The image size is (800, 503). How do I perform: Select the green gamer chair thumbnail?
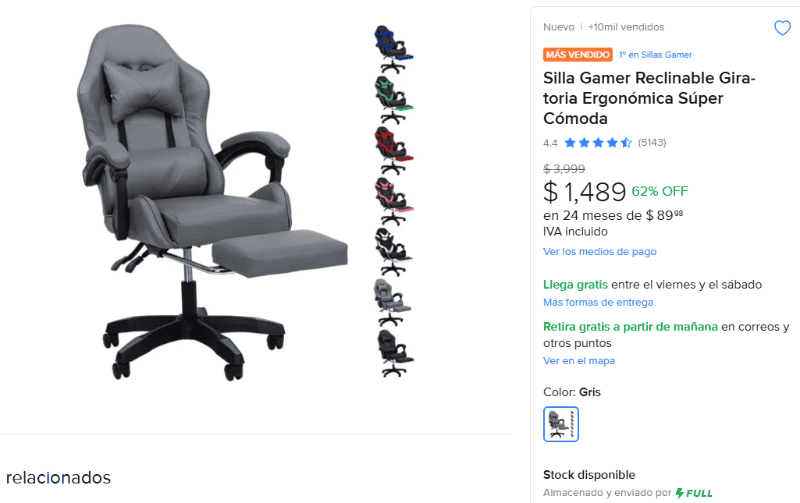[393, 100]
